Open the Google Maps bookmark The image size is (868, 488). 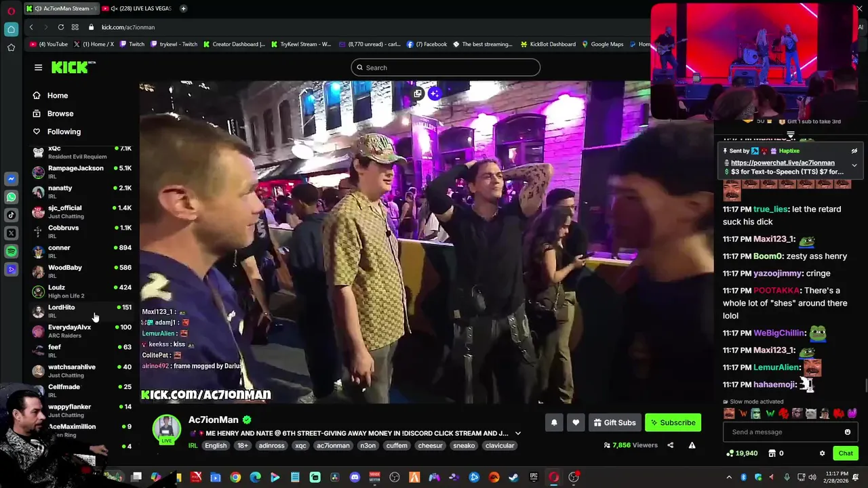point(603,44)
